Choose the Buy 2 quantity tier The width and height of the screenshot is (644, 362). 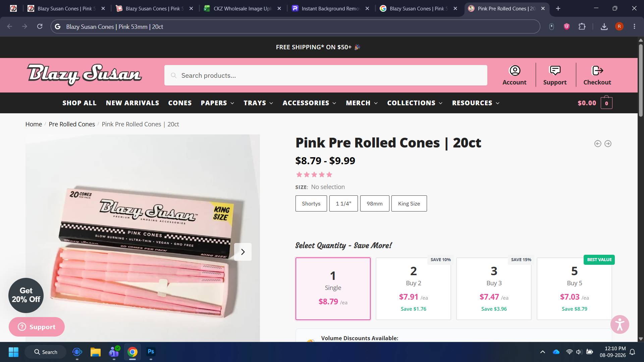413,289
